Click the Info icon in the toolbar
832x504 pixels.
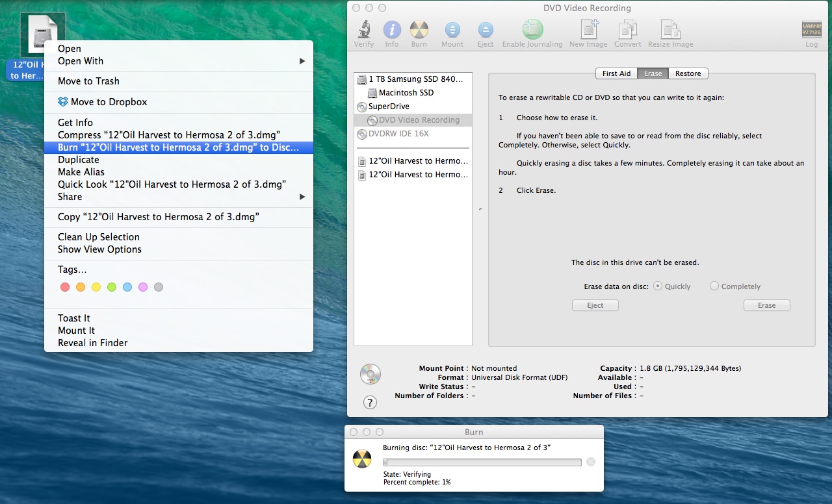pyautogui.click(x=391, y=29)
